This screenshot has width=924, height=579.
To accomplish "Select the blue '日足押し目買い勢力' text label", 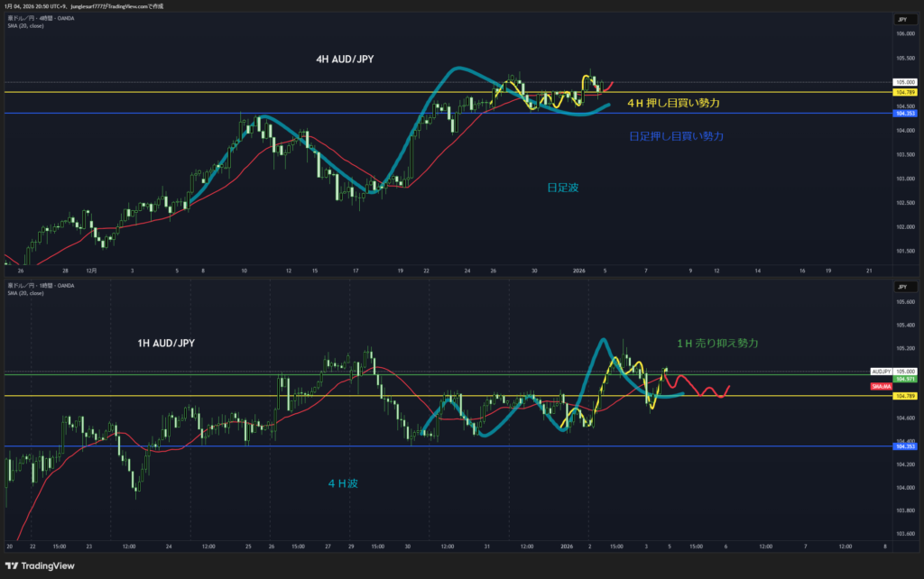I will [x=676, y=136].
